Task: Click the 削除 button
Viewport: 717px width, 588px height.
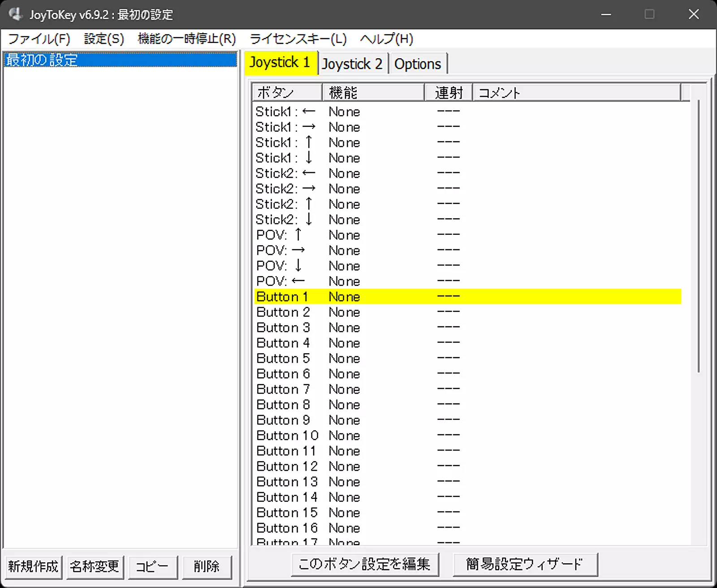Action: pyautogui.click(x=207, y=567)
